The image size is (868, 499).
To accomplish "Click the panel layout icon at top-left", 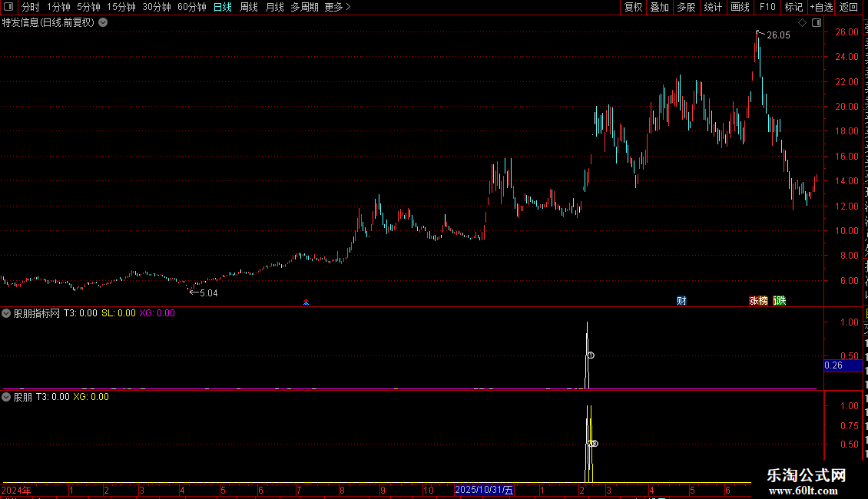I will (8, 7).
